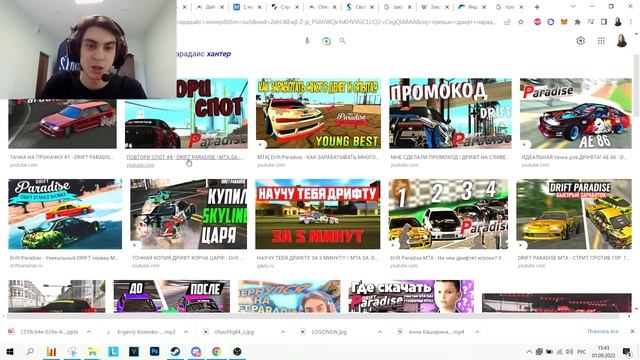Open the Extensions puzzle-piece menu
Screen dimensions: 640x360
(x=577, y=22)
